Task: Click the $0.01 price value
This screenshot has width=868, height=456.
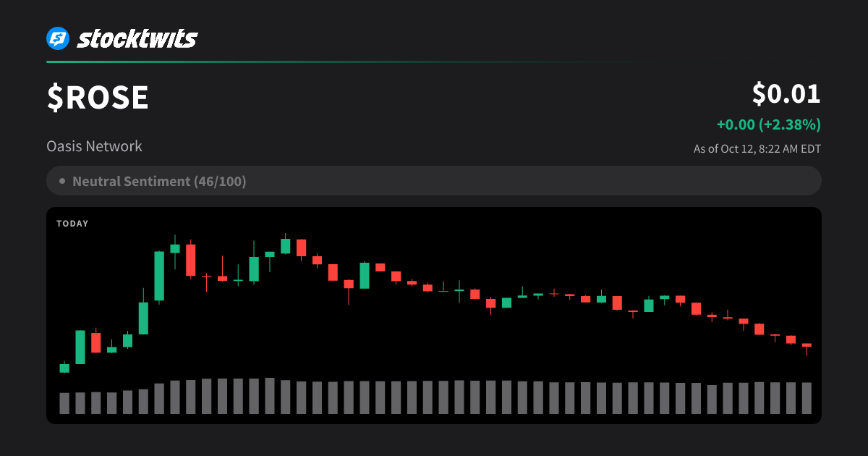Action: 786,94
